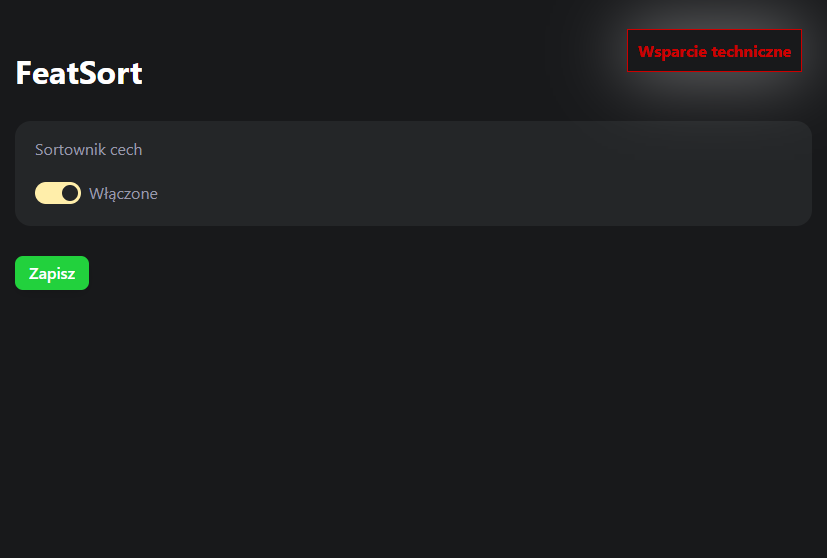Viewport: 827px width, 558px height.
Task: Click the red-bordered technical support button
Action: pyautogui.click(x=714, y=51)
